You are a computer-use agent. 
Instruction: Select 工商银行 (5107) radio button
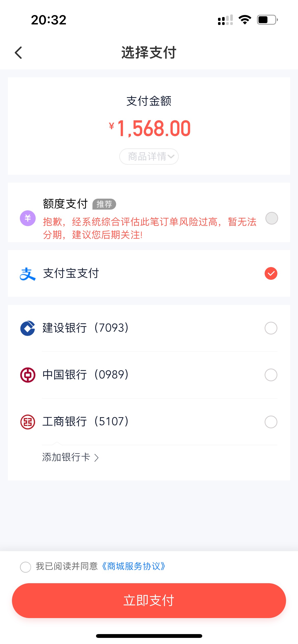click(x=271, y=422)
